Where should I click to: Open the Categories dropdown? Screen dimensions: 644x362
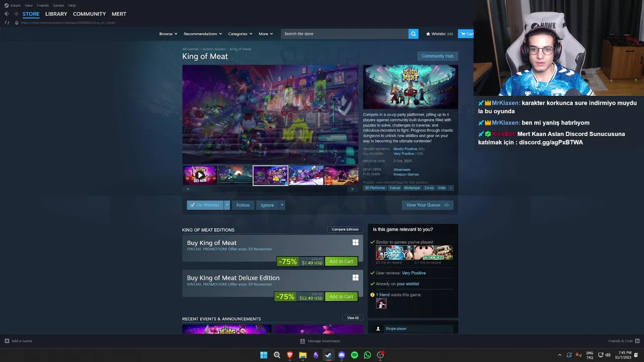click(240, 34)
